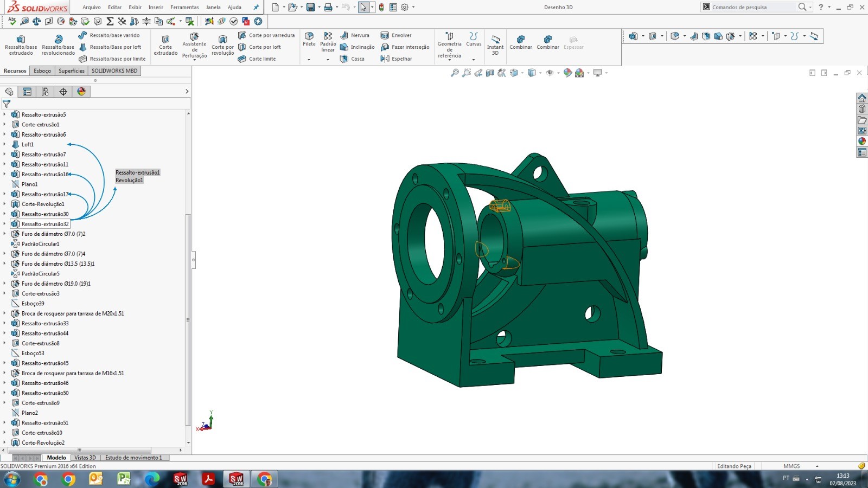Click the FeatureManager filter funnel icon
This screenshot has height=488, width=868.
point(7,103)
